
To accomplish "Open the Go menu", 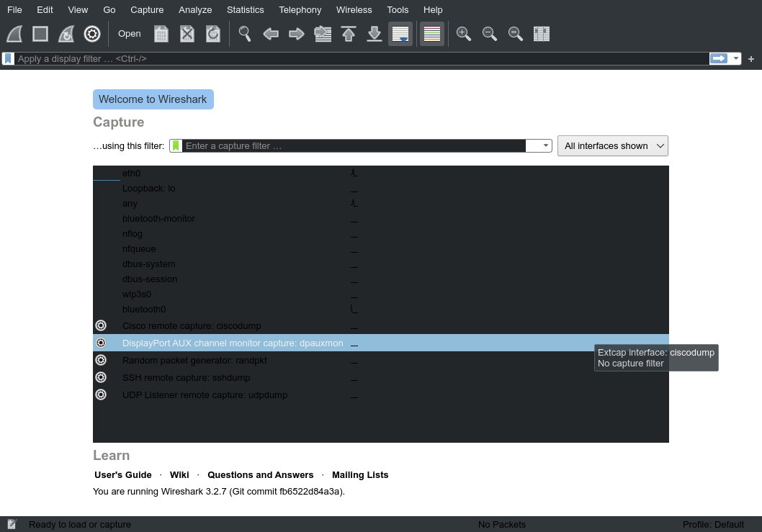I will click(109, 9).
